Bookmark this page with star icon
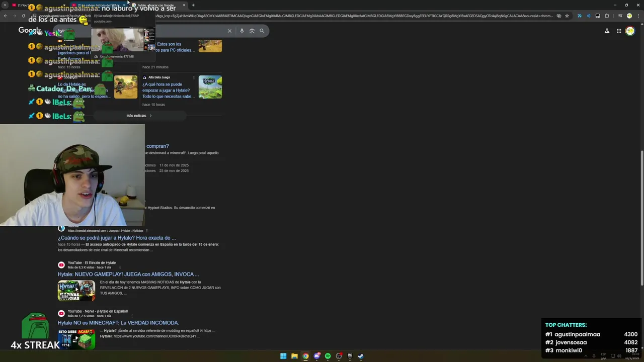The width and height of the screenshot is (644, 362). [567, 16]
